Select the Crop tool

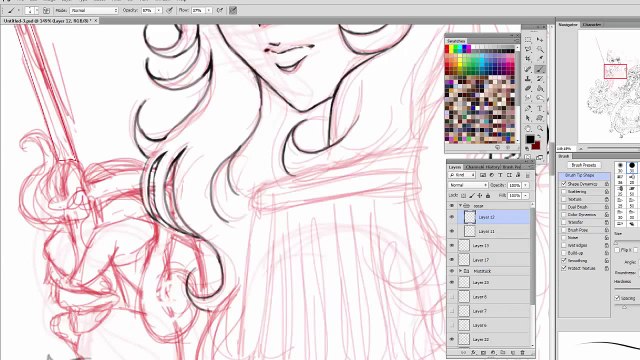(528, 59)
